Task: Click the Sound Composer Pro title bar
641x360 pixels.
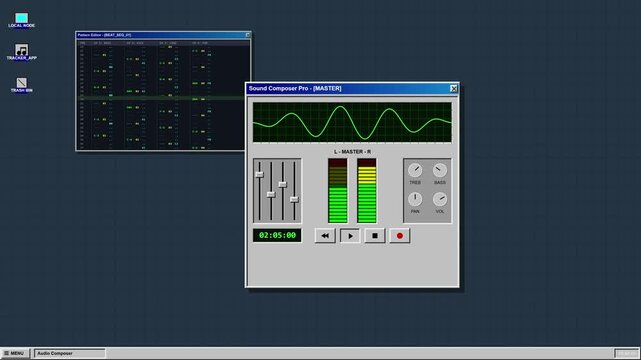Action: coord(352,89)
